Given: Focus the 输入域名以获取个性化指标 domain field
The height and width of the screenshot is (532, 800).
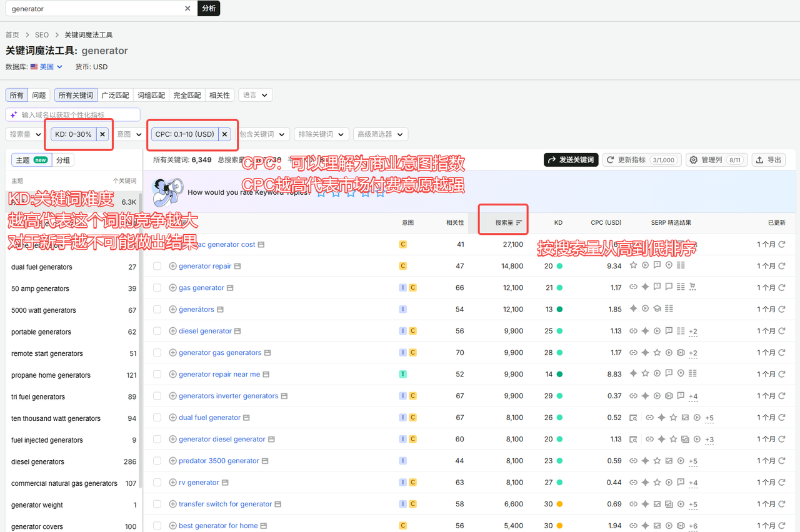Looking at the screenshot, I should [73, 115].
